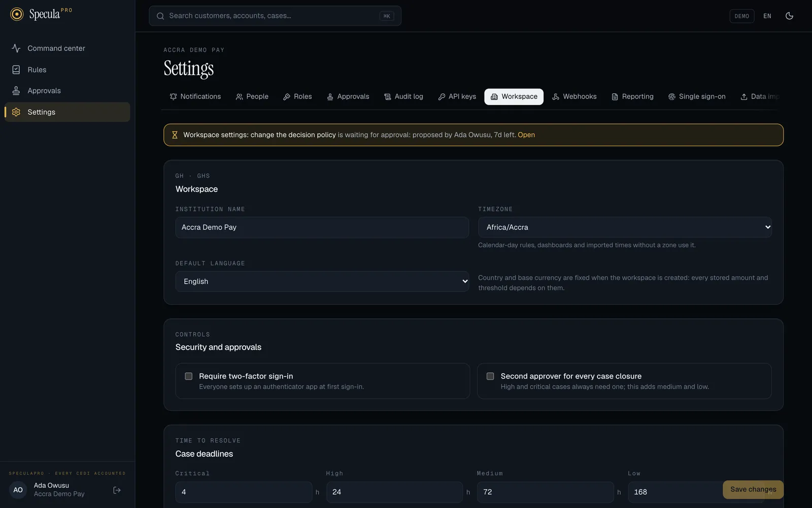The image size is (812, 508).
Task: Click the API keys key icon
Action: coord(442,97)
